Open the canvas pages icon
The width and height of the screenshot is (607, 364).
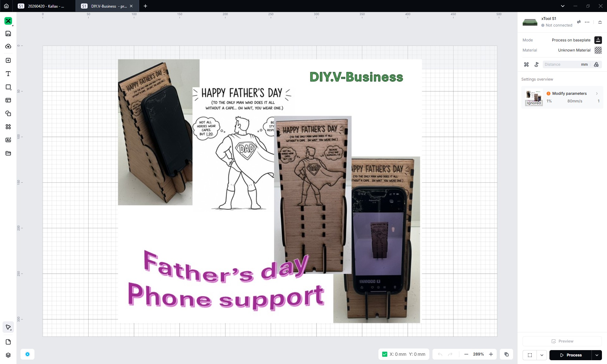point(8,342)
